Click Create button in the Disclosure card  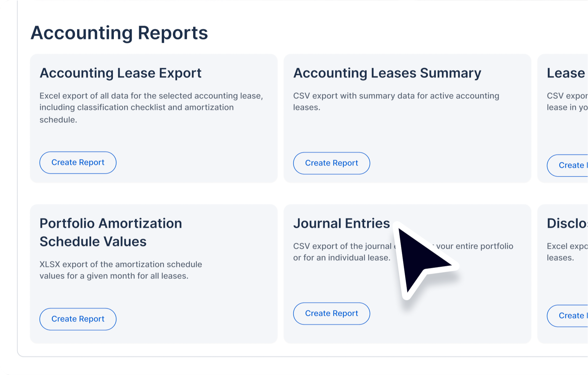pyautogui.click(x=568, y=316)
